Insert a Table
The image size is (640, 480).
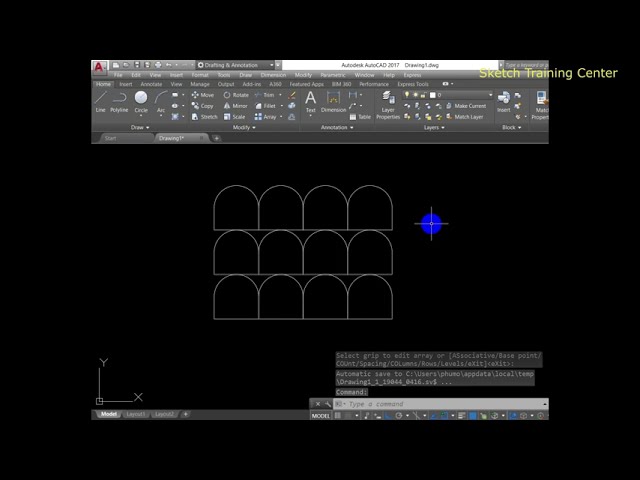pos(360,117)
